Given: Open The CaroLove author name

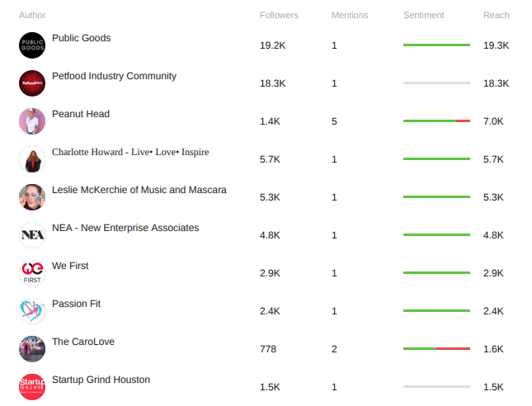Looking at the screenshot, I should click(x=83, y=342).
